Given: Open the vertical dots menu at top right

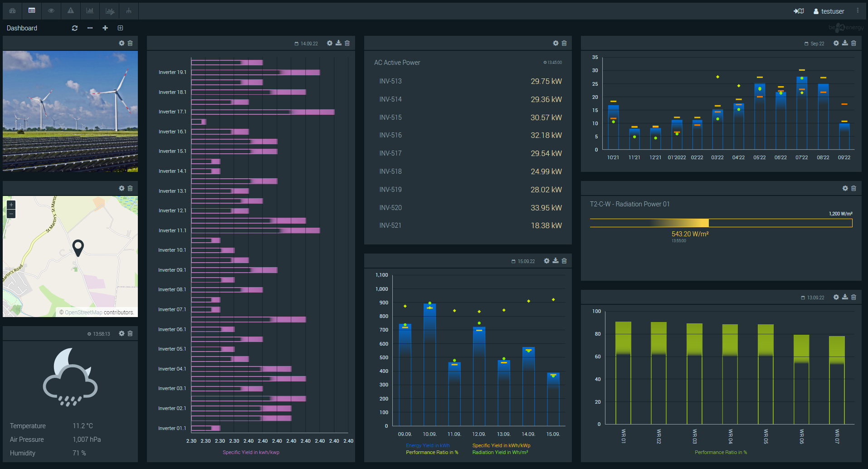Looking at the screenshot, I should click(x=858, y=10).
